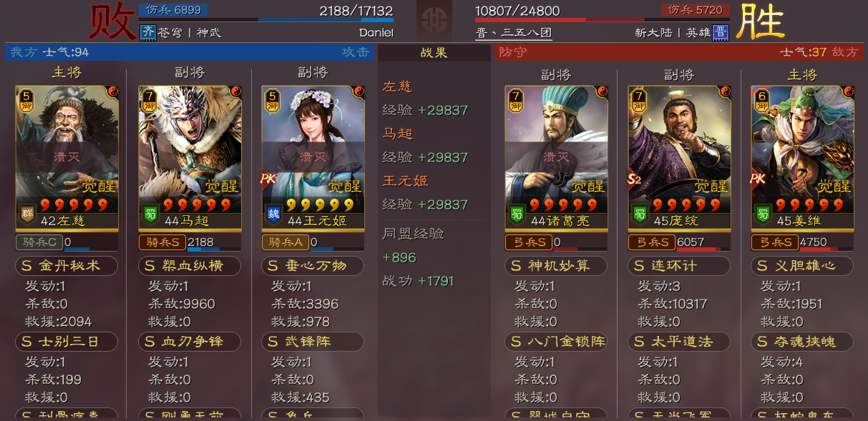Click the 齐 faction badge beside 苍穹
This screenshot has width=868, height=421.
click(147, 32)
